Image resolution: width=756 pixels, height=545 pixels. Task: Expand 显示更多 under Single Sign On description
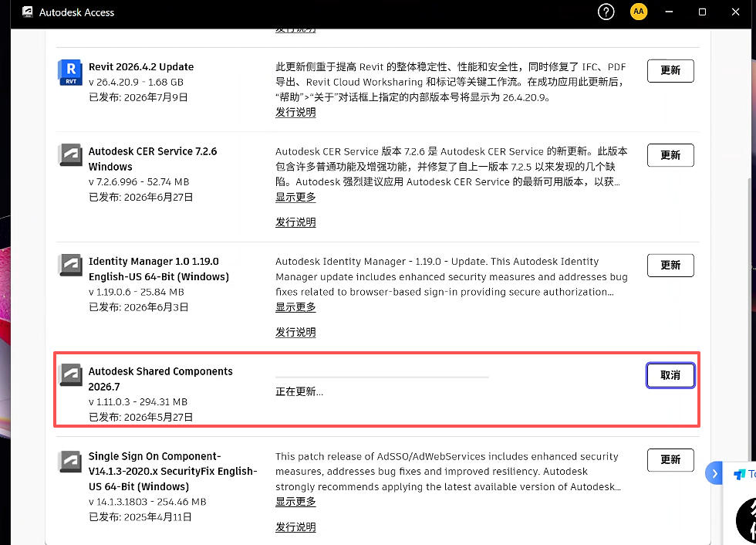pos(295,502)
